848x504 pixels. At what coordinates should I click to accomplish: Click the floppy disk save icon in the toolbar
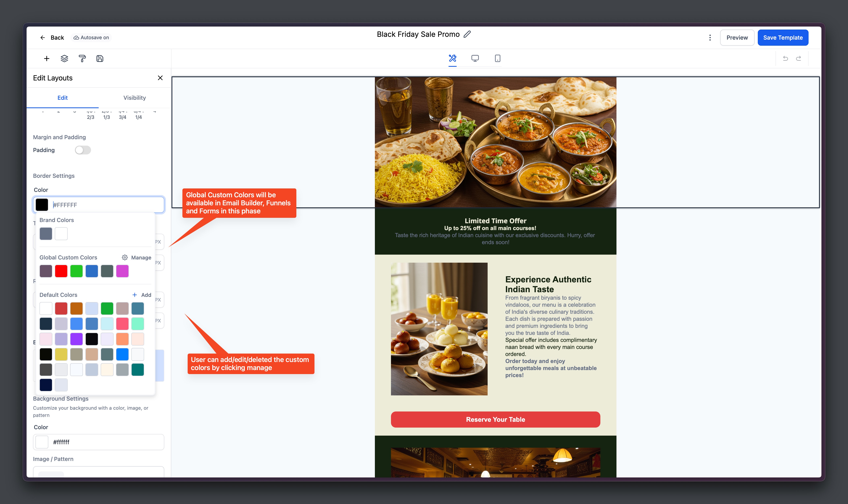pyautogui.click(x=100, y=58)
